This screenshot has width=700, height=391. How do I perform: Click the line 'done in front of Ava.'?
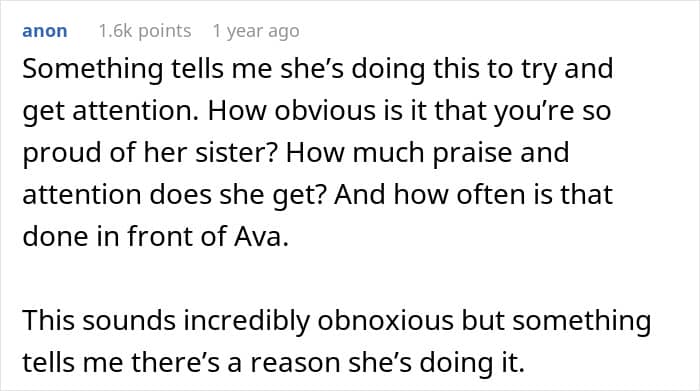pyautogui.click(x=155, y=236)
